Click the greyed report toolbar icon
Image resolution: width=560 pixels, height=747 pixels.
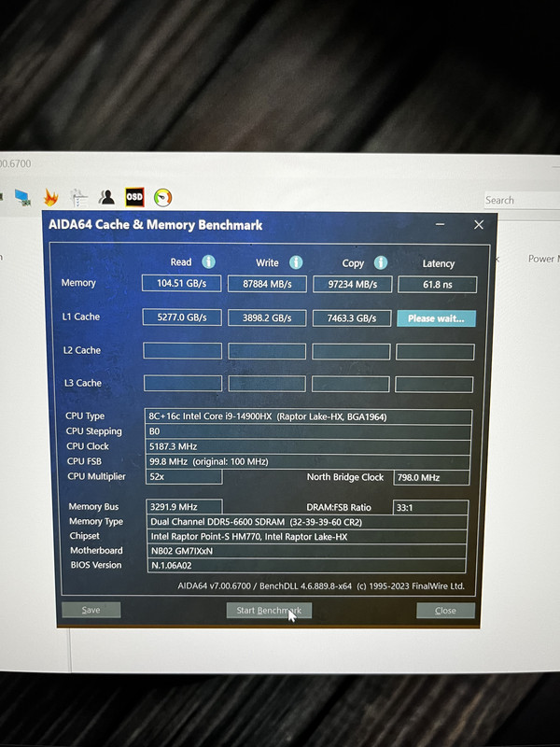point(78,197)
